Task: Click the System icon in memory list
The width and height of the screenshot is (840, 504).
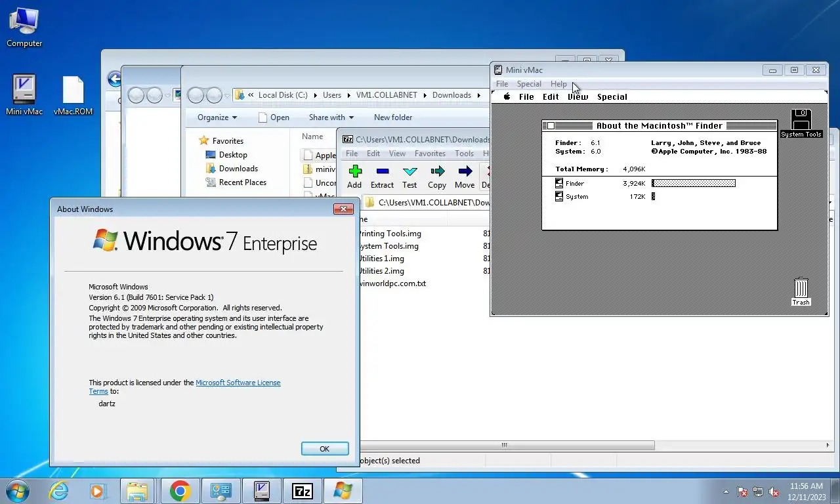Action: tap(559, 196)
